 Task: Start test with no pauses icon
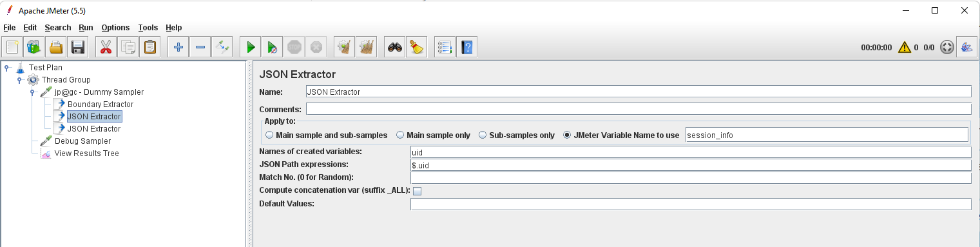(x=273, y=47)
